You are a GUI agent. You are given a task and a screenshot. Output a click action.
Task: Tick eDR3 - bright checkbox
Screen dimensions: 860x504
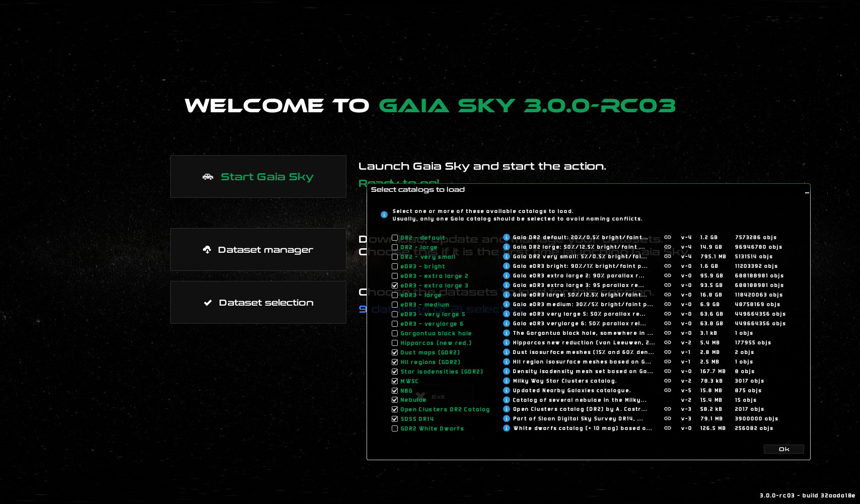pyautogui.click(x=395, y=266)
